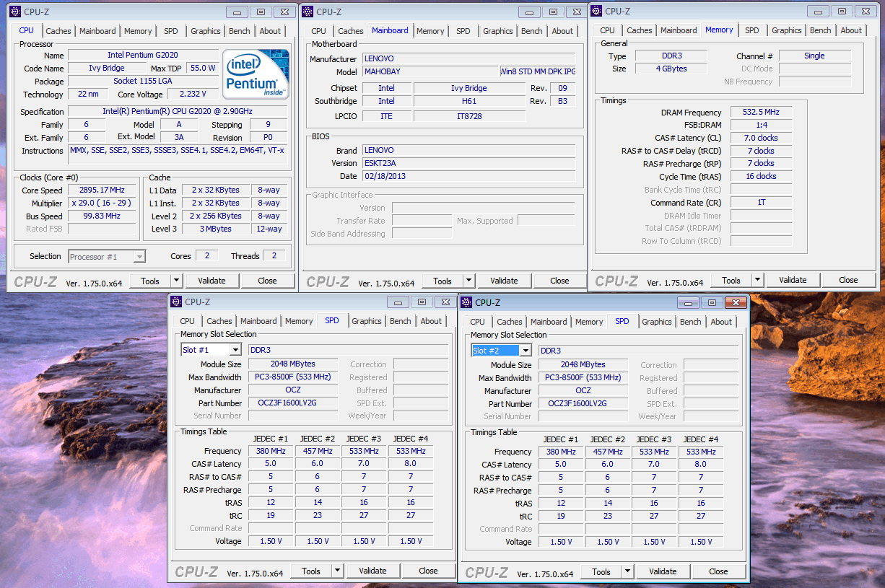The width and height of the screenshot is (885, 588).
Task: Click CPU-Z title icon in Slot #2 window
Action: coord(466,302)
